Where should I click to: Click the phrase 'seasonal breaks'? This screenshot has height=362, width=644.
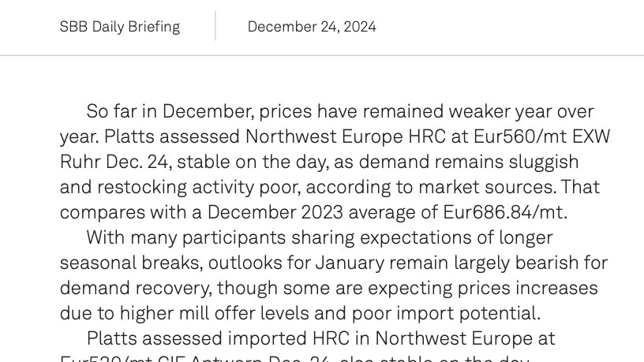point(131,263)
